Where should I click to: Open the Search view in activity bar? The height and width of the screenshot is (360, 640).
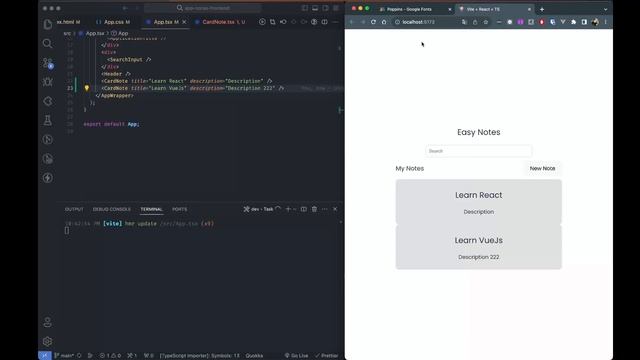(x=47, y=43)
